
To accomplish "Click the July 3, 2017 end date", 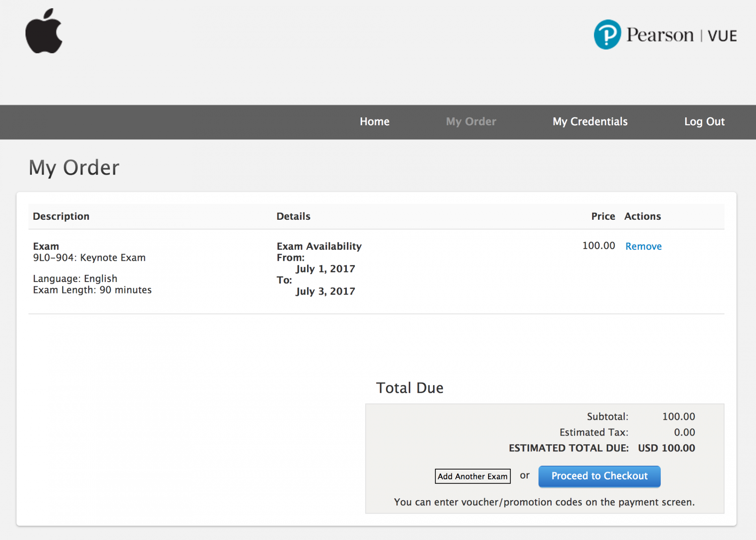I will point(325,291).
